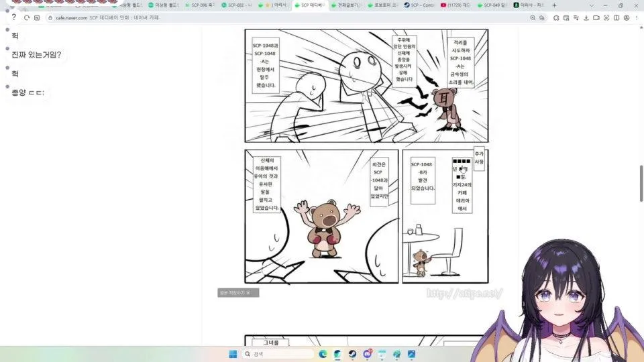Click the square N icon beside reload
The image size is (644, 362).
tap(37, 17)
